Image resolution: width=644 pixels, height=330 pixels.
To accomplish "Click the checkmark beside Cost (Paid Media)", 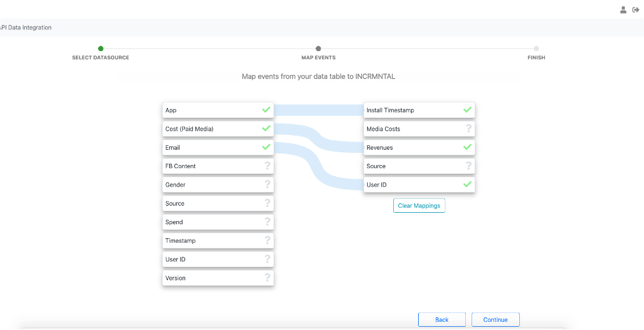I will pyautogui.click(x=266, y=128).
